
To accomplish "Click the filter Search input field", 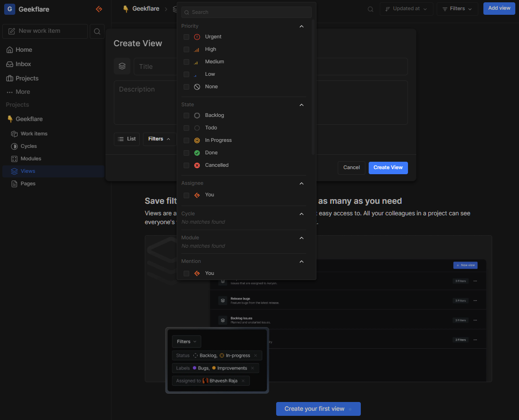I will (246, 12).
